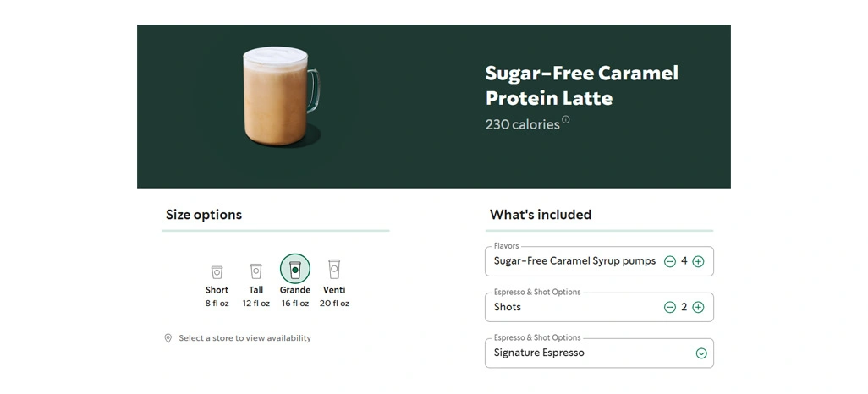Click the 'What's included' heading
The height and width of the screenshot is (394, 868).
[541, 215]
